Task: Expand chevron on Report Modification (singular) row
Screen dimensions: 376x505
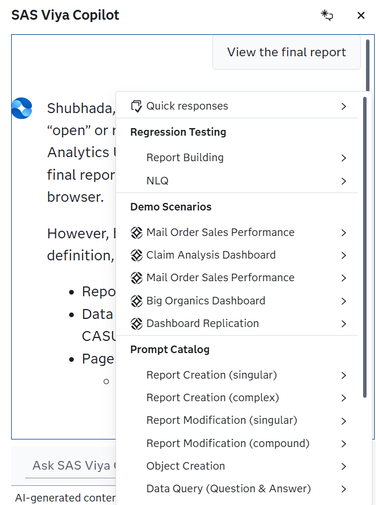Action: (344, 421)
